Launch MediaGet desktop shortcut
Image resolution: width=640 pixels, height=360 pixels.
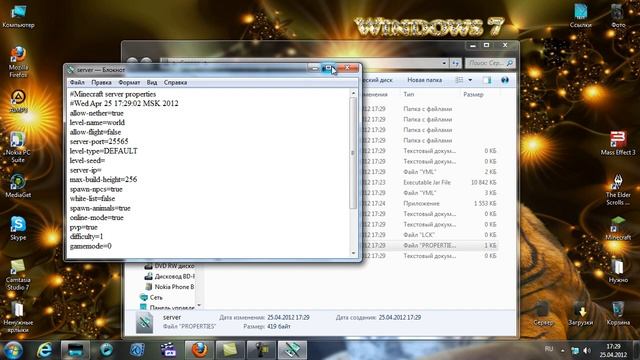click(x=18, y=186)
